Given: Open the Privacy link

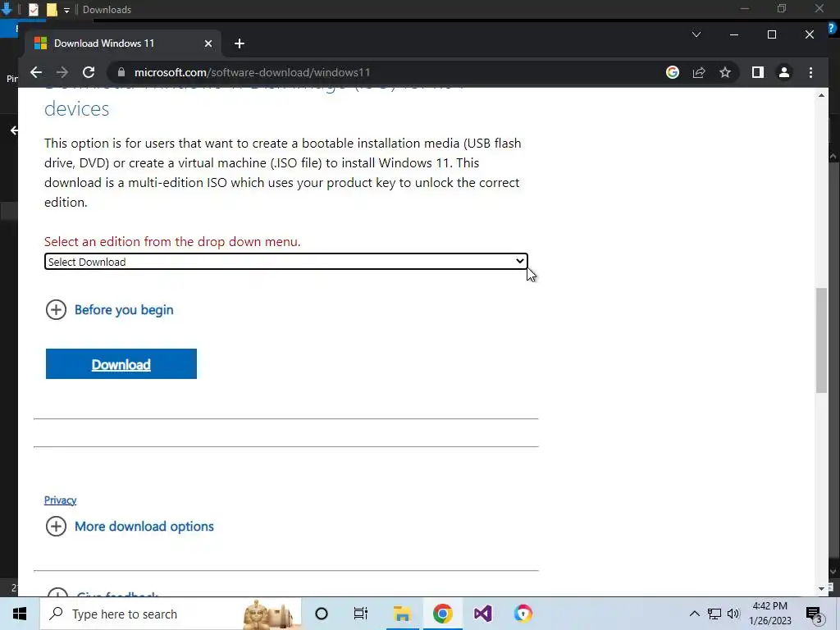Looking at the screenshot, I should 60,500.
